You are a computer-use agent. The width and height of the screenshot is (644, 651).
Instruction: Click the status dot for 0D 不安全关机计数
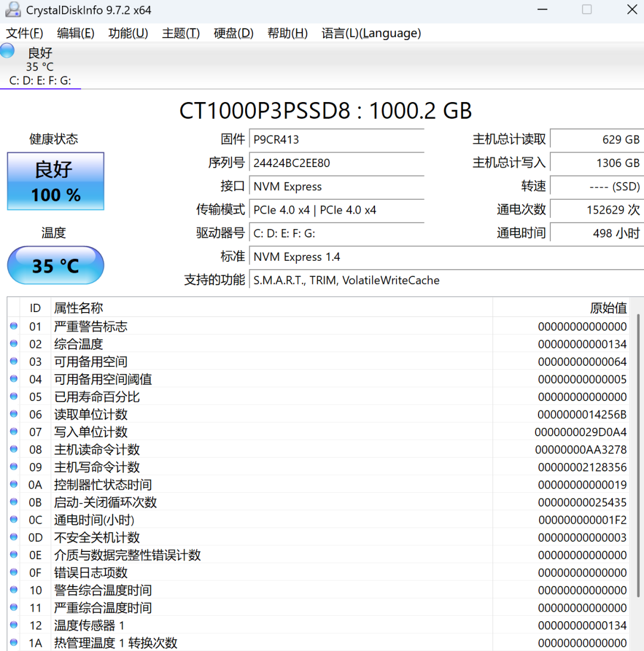(14, 537)
